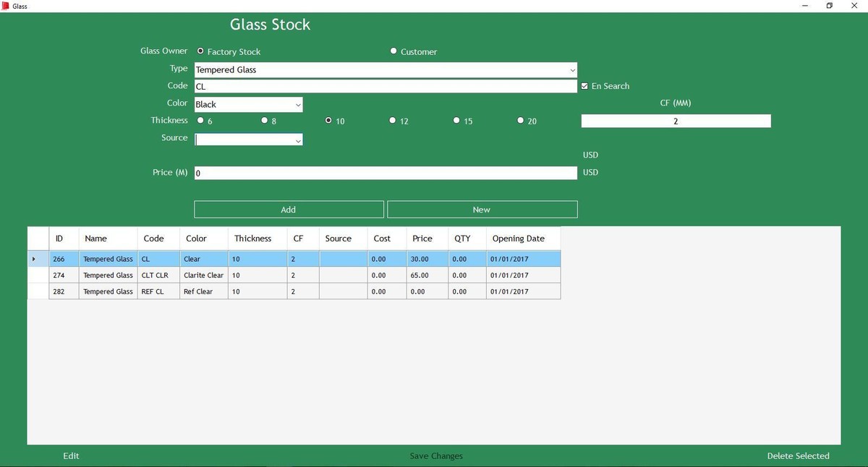The width and height of the screenshot is (868, 467).
Task: Expand the Color dropdown set to Black
Action: (298, 105)
